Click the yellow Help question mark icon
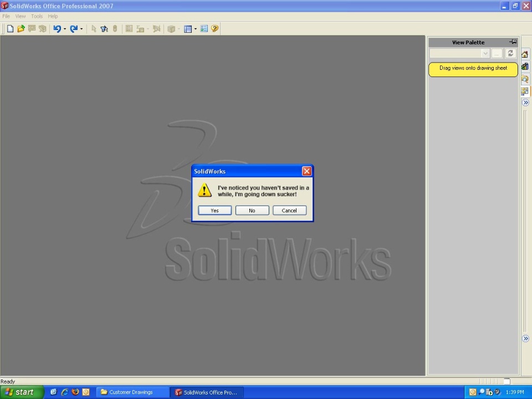Screen dimensions: 532x399 click(x=214, y=29)
